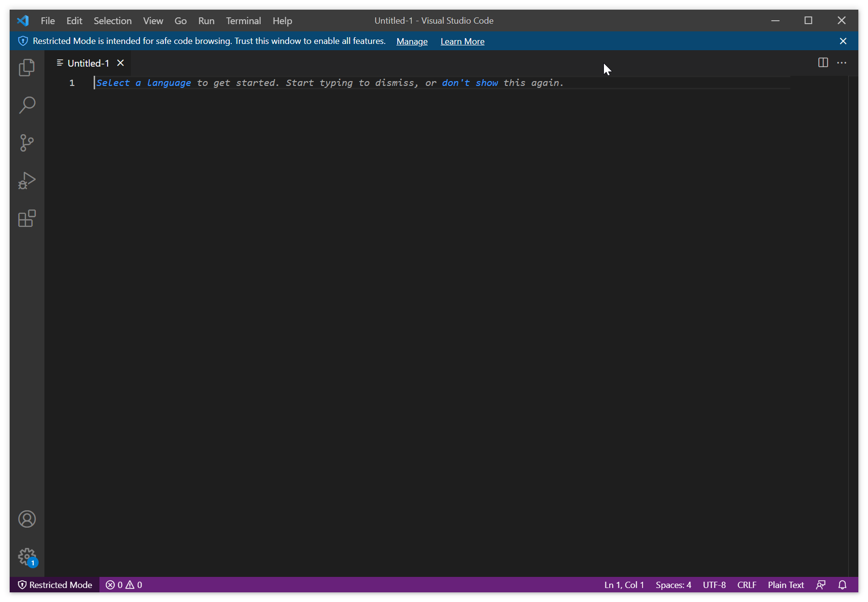Click line number 1 in the gutter
The height and width of the screenshot is (602, 868).
click(x=72, y=83)
